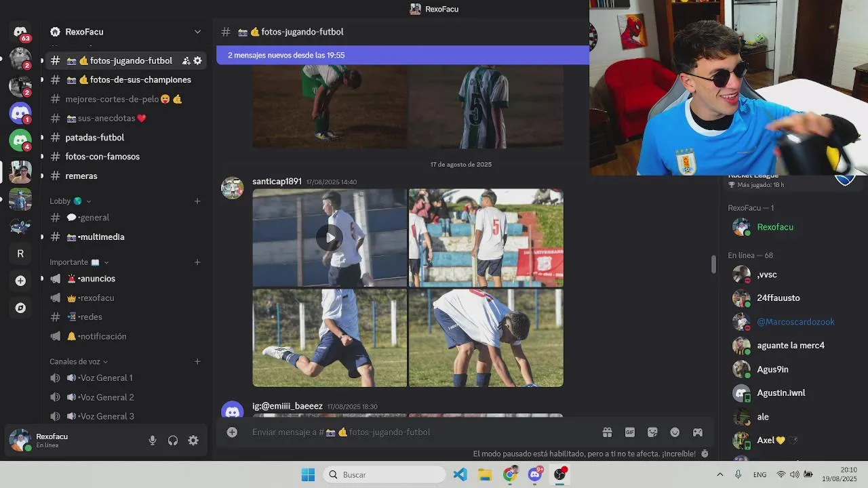Click the santicap1891 avatar
Screen dimensions: 868x488
point(232,188)
